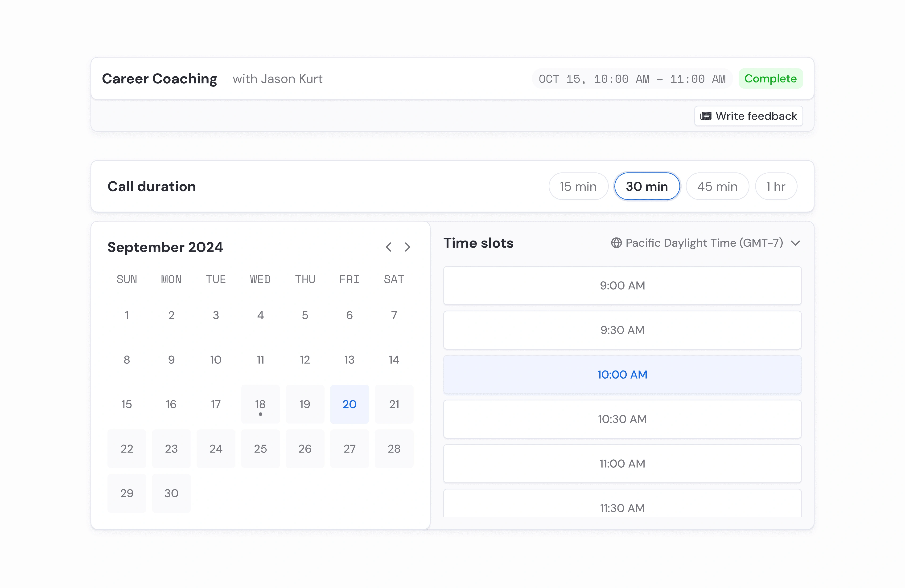
Task: Select the 15 min call duration
Action: pos(578,186)
